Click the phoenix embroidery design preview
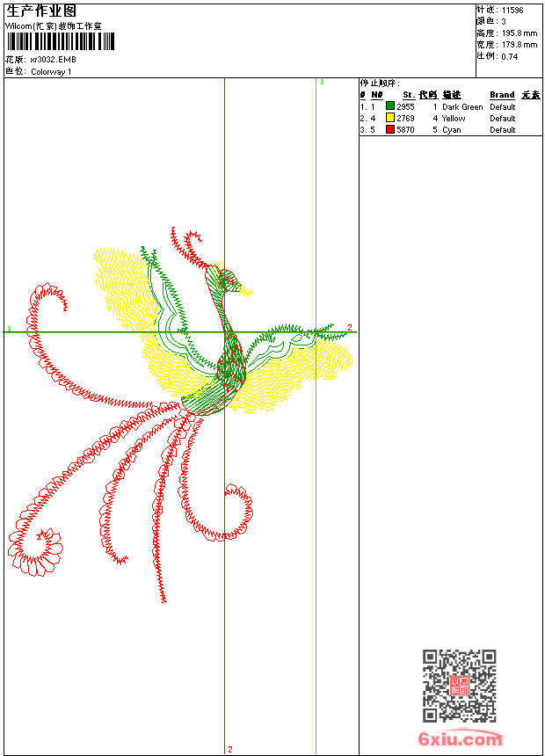545x756 pixels. (180, 414)
